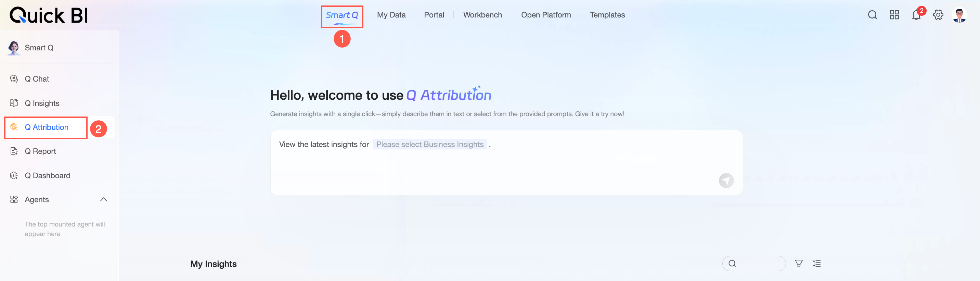
Task: Open the My Insights filter icon
Action: point(799,264)
